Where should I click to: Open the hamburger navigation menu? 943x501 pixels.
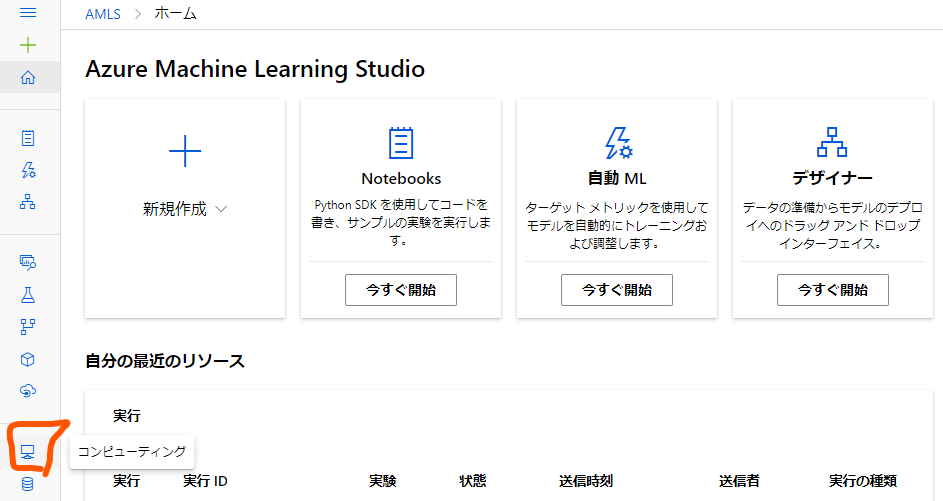tap(28, 13)
